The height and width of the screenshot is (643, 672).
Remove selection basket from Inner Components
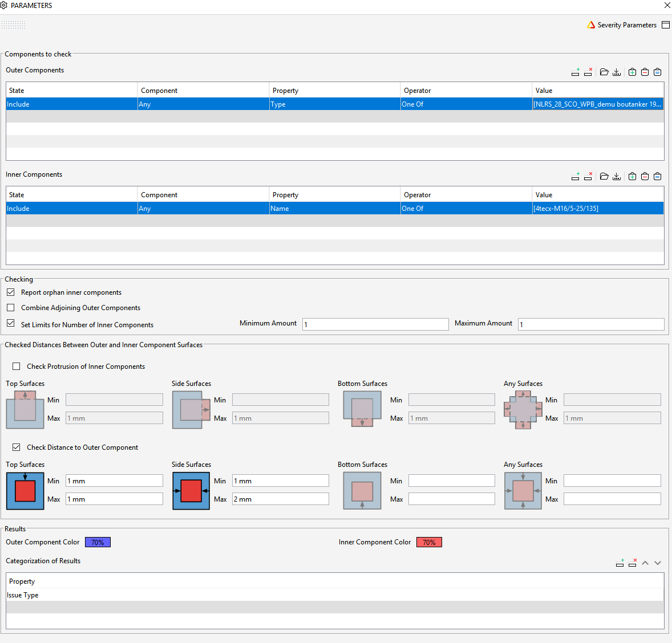[645, 177]
